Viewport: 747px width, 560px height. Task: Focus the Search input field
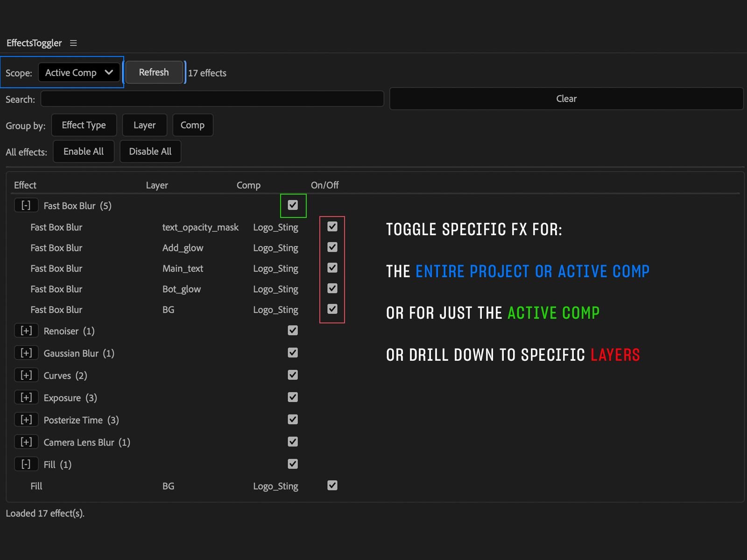pos(212,99)
